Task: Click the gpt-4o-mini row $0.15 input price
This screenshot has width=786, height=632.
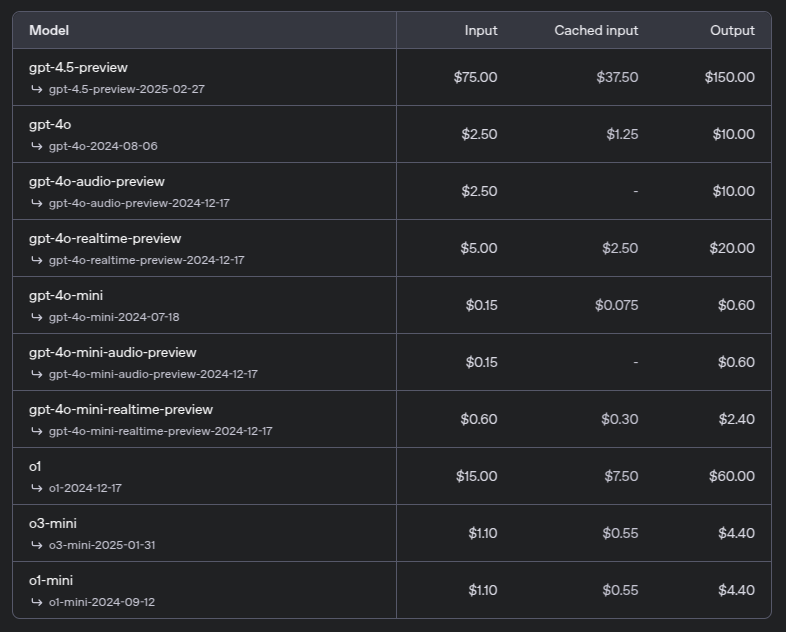Action: [481, 306]
